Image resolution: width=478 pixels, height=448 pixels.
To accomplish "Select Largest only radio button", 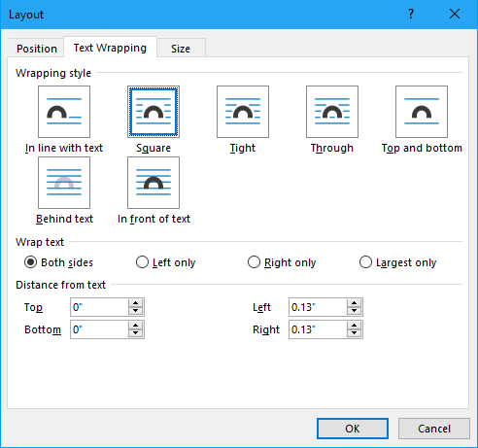I will point(365,262).
